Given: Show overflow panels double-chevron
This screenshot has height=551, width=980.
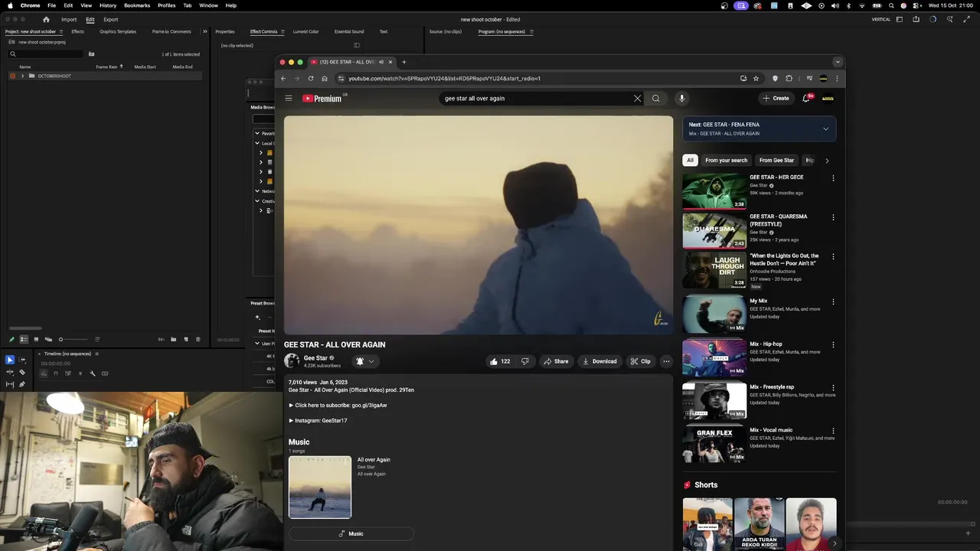Looking at the screenshot, I should [x=204, y=31].
